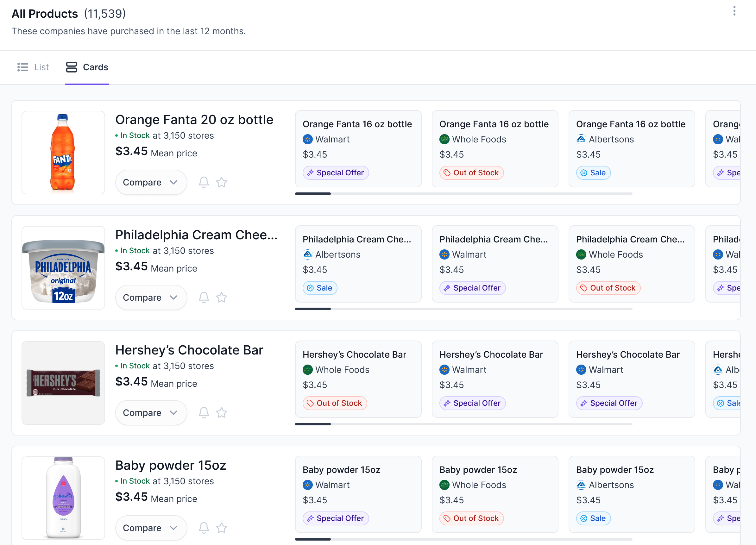Open the truncated Philadelphia Cream Chee... title
Viewport: 756px width, 545px height.
tap(197, 235)
